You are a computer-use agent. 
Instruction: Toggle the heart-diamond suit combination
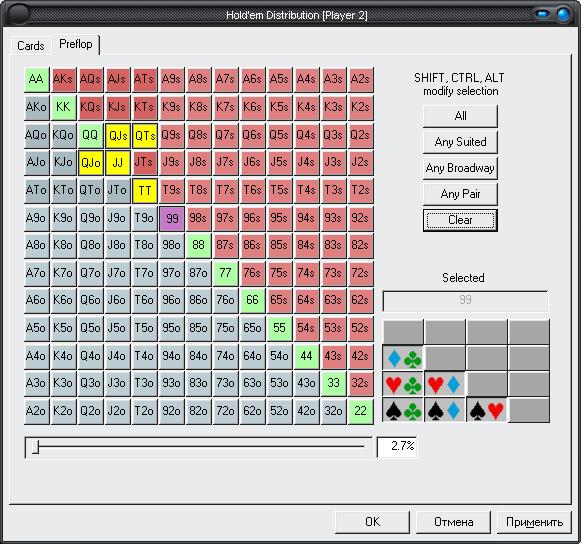click(x=445, y=384)
